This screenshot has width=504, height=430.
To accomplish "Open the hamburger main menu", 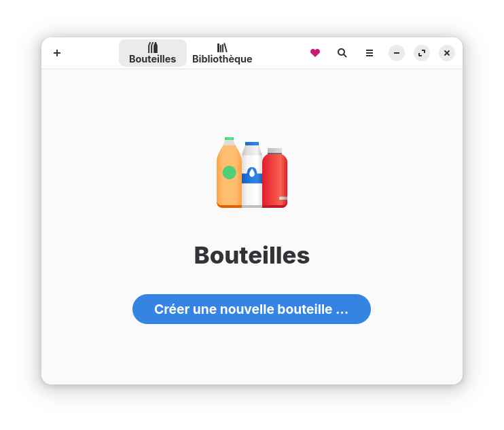I will coord(370,53).
